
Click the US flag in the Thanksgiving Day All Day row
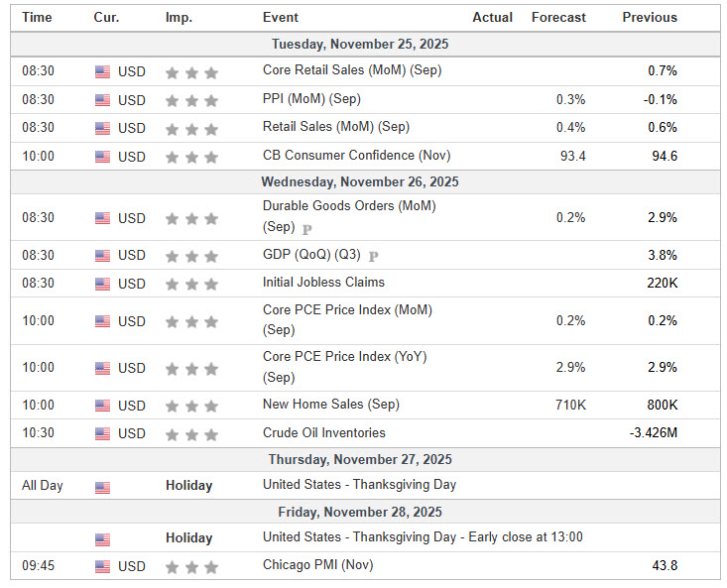pyautogui.click(x=103, y=486)
